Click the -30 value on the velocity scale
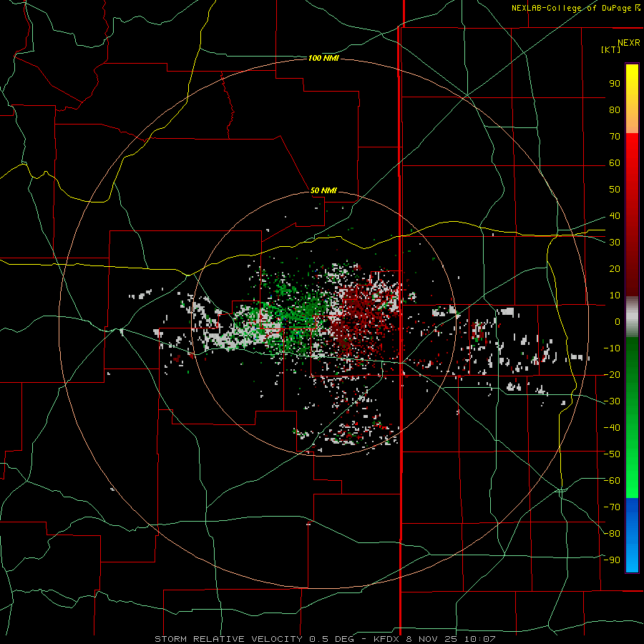Viewport: 644px width, 644px height. pos(612,401)
